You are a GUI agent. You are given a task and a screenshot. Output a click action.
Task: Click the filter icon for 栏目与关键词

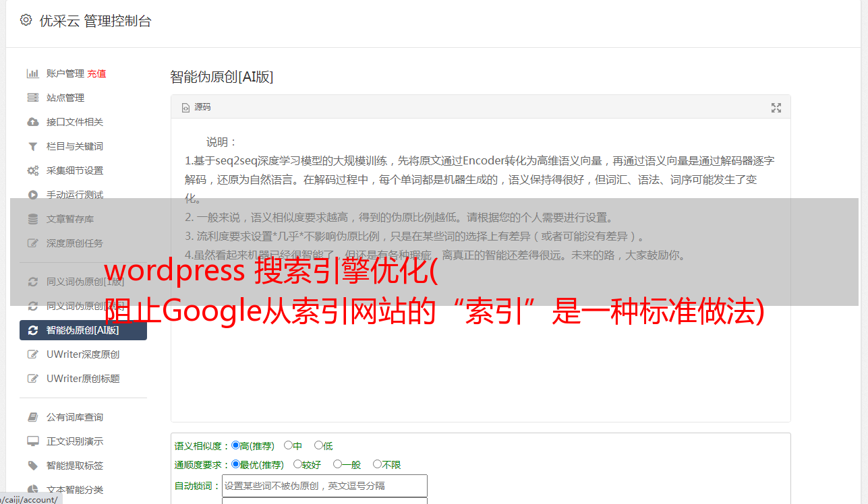pos(32,146)
